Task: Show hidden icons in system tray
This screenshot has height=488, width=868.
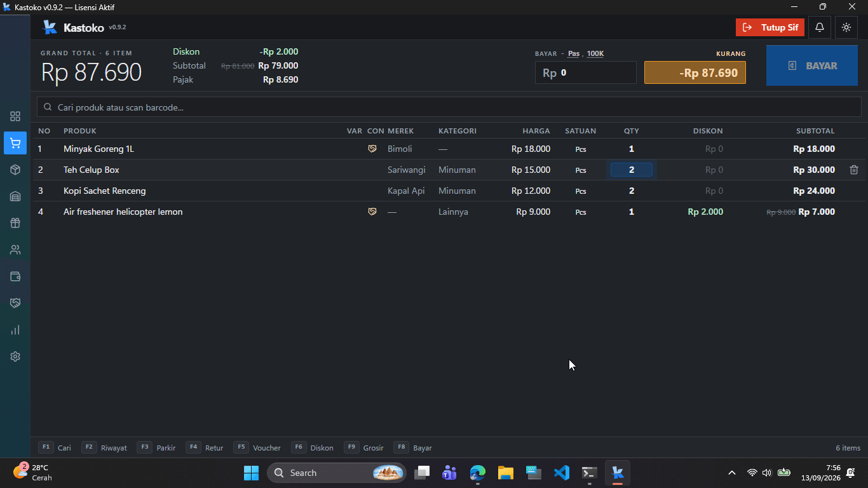Action: coord(732,473)
